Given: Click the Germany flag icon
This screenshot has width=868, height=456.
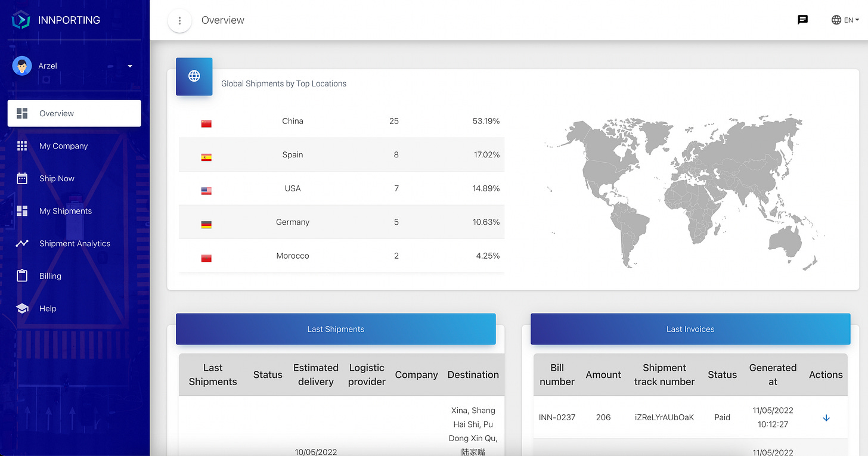Looking at the screenshot, I should point(206,225).
